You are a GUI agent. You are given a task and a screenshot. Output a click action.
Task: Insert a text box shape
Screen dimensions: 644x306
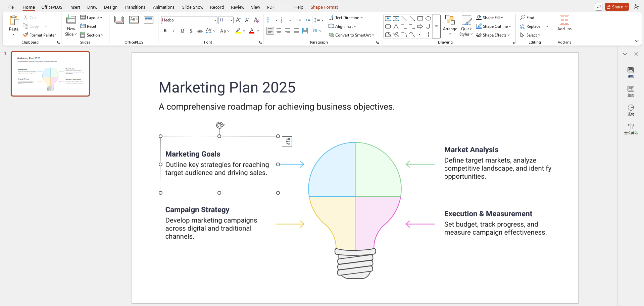(x=388, y=18)
